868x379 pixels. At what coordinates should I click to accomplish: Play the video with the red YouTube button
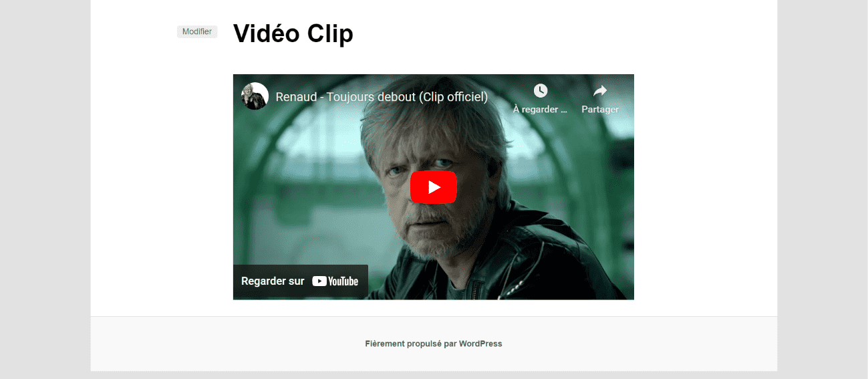point(433,187)
